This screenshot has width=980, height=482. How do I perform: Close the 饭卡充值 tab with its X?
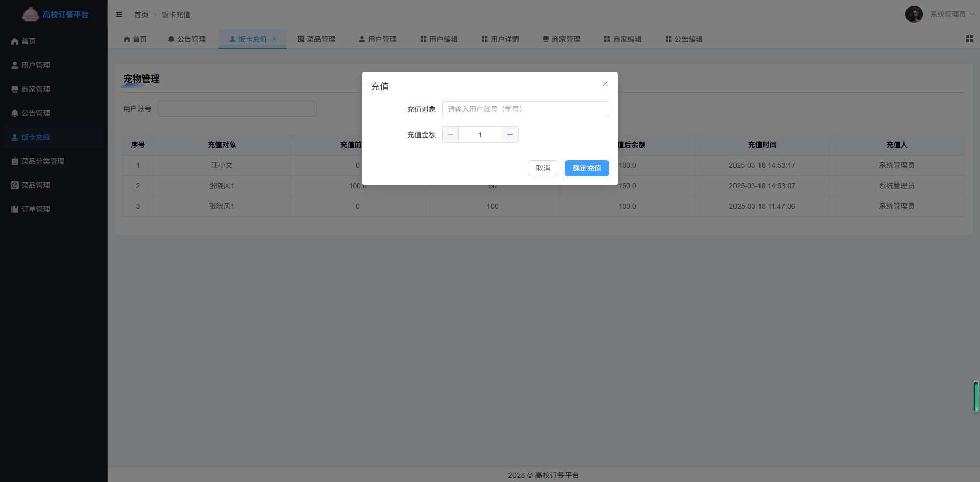point(275,39)
